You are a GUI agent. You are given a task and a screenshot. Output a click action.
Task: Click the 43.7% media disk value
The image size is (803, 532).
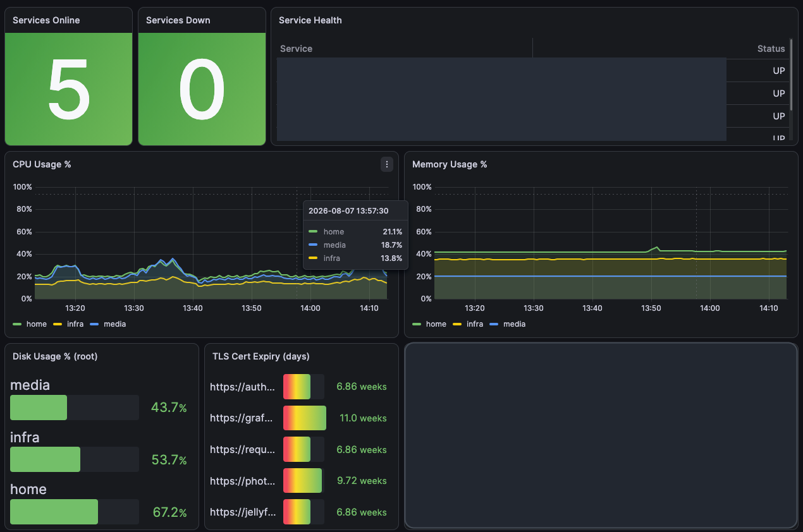(x=169, y=408)
